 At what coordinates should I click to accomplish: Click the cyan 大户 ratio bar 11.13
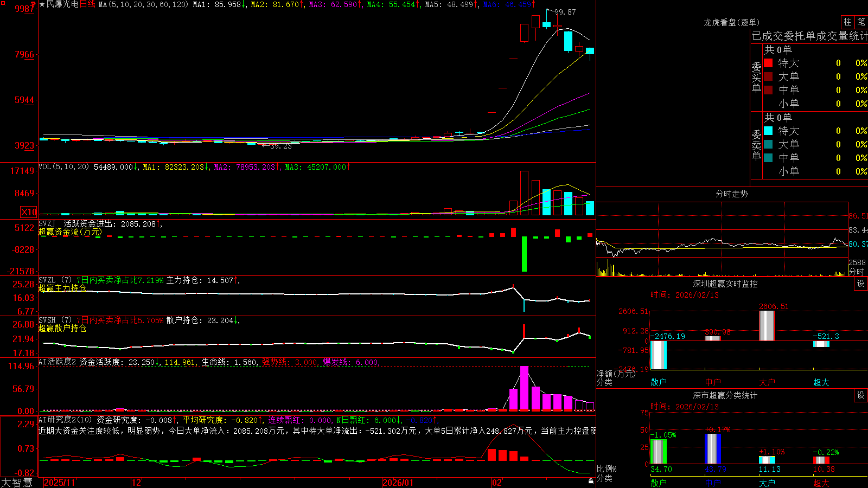767,460
